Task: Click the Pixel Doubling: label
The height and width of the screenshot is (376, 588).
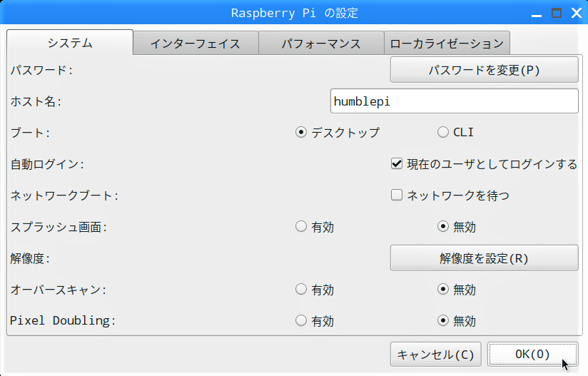Action: click(63, 321)
